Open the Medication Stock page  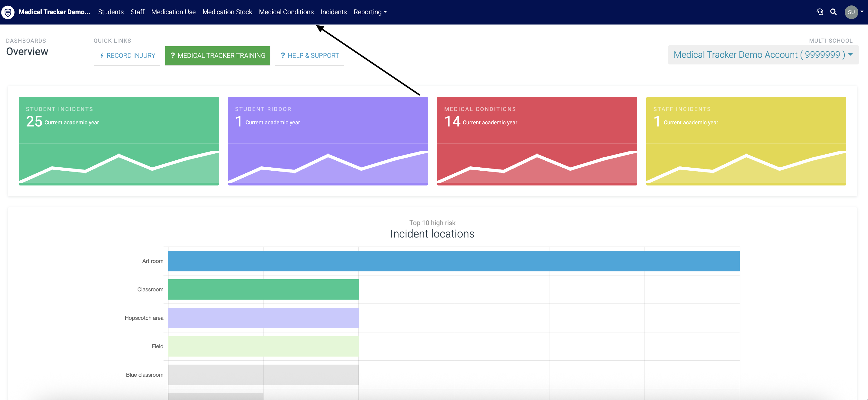[227, 12]
